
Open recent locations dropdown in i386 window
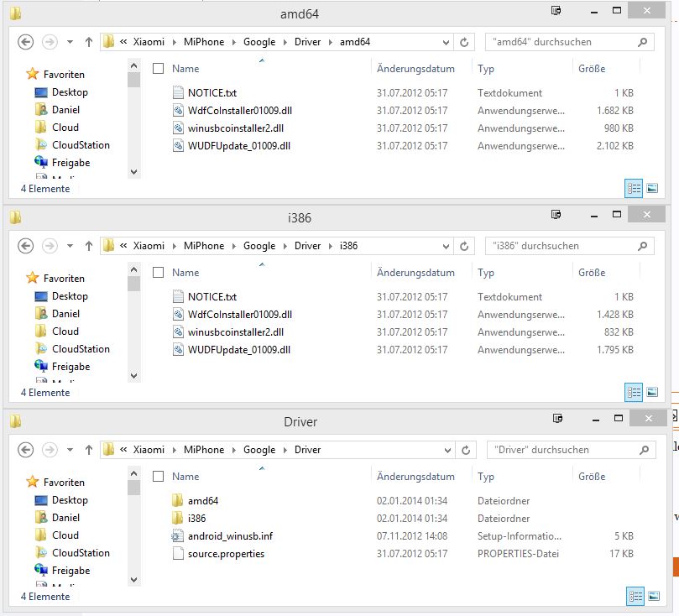point(70,246)
